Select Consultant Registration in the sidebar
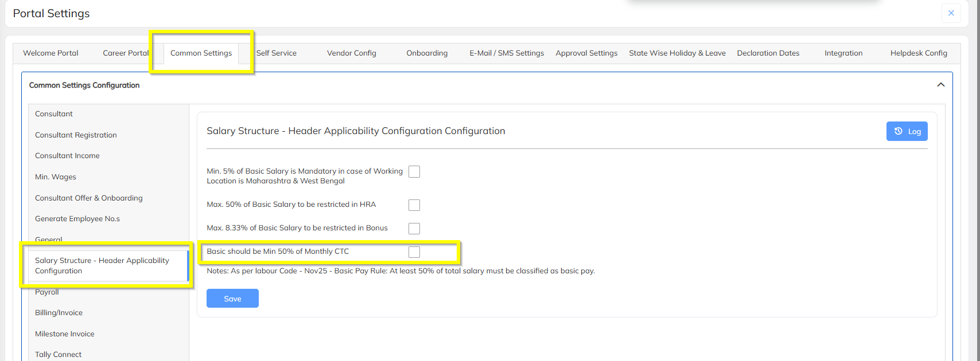This screenshot has width=980, height=361. pos(76,135)
